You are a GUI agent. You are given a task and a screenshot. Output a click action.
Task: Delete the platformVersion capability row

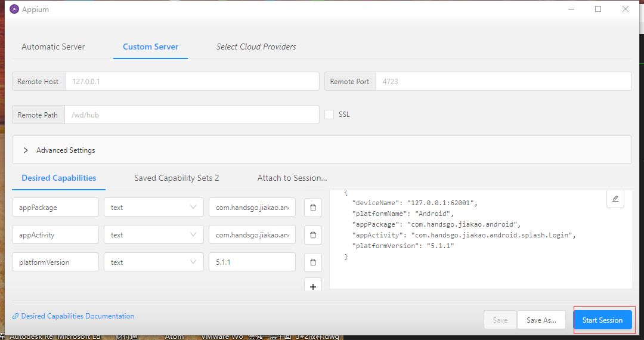pos(313,262)
